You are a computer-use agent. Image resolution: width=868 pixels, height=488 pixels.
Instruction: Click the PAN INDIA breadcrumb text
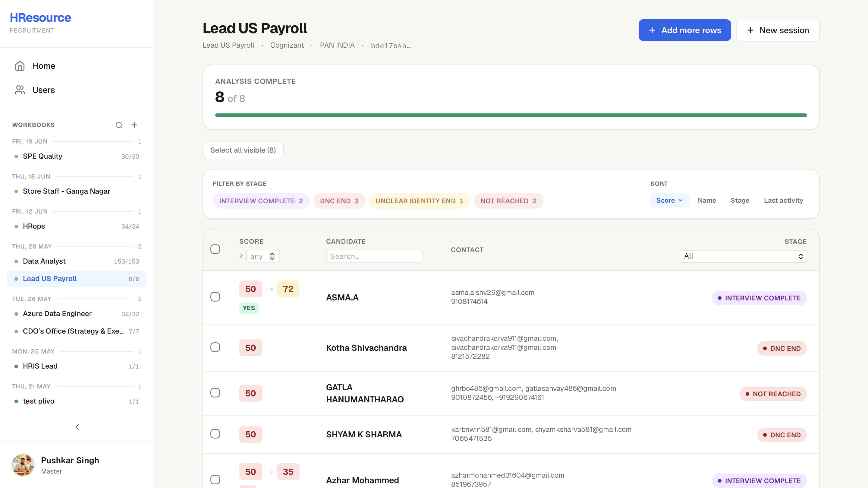[337, 45]
